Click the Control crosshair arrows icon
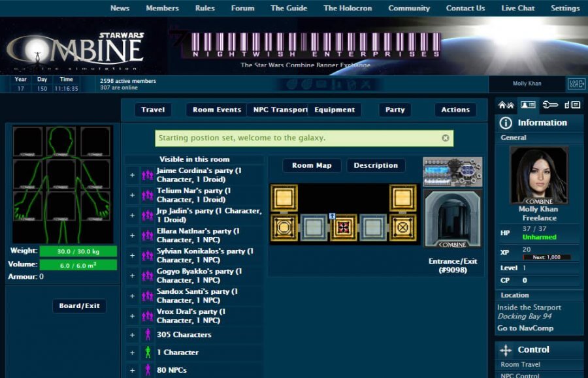The height and width of the screenshot is (378, 588). 506,351
